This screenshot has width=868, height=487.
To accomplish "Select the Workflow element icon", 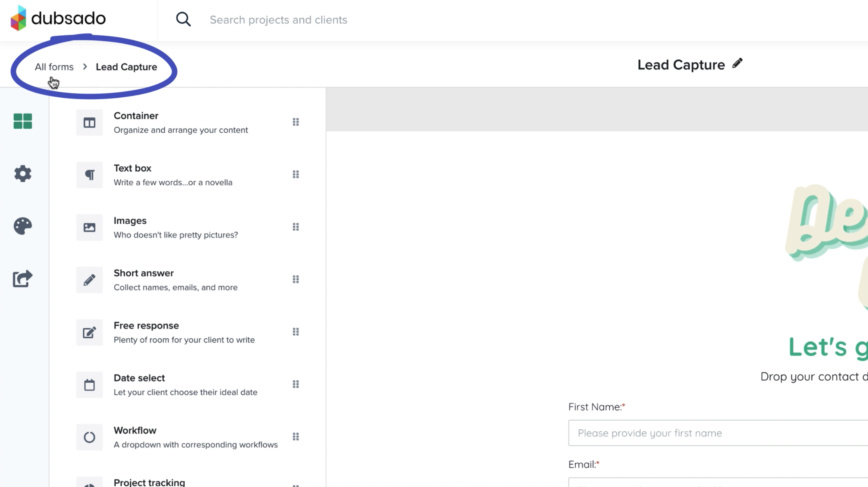I will pos(90,437).
